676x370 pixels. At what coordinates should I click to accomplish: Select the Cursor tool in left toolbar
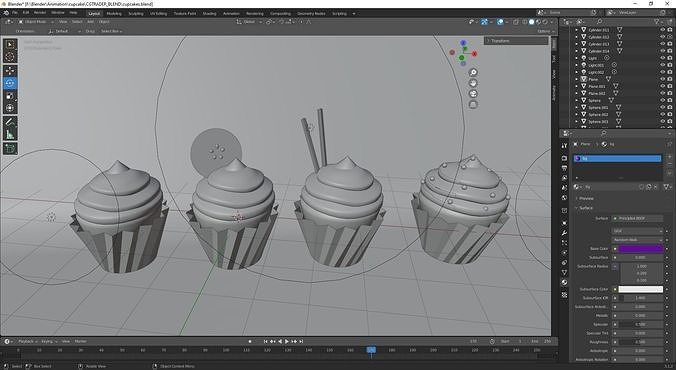point(10,56)
